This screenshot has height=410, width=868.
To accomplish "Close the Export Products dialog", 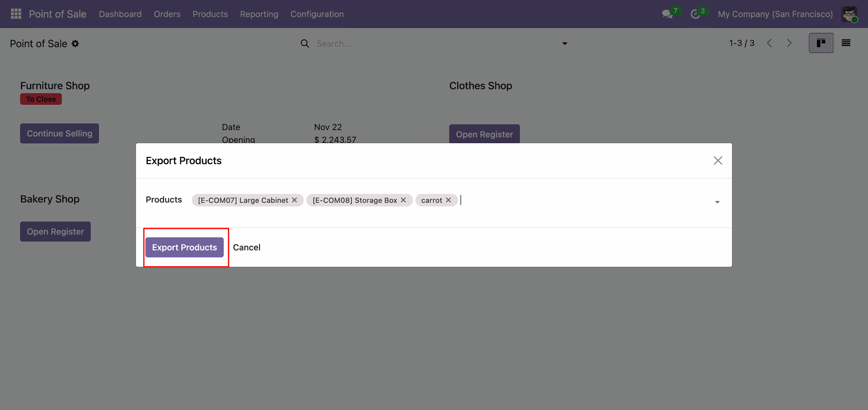I will click(x=717, y=160).
